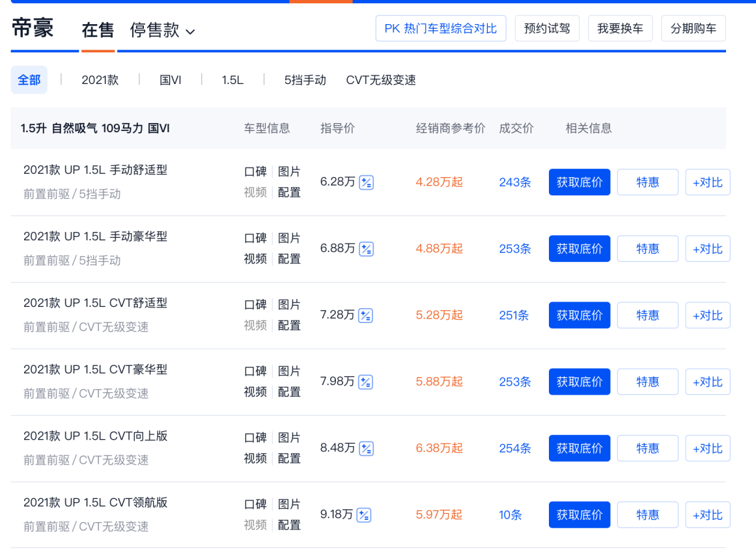This screenshot has height=553, width=756.
Task: Open price calculator next to 7.28万
Action: pyautogui.click(x=366, y=315)
